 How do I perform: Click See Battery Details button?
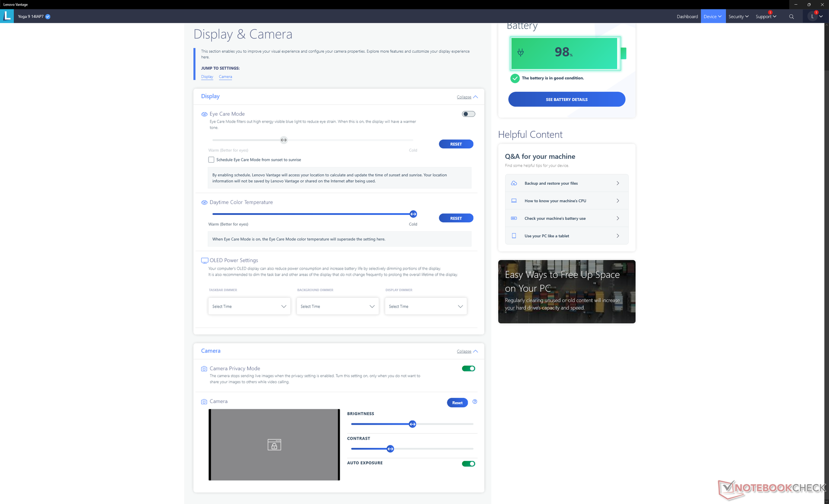566,100
